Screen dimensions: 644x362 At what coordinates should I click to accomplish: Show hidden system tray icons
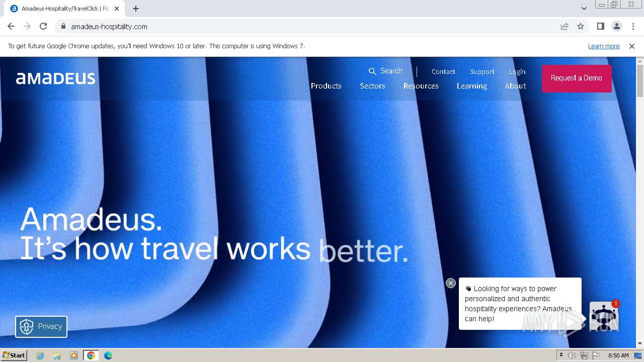[561, 355]
